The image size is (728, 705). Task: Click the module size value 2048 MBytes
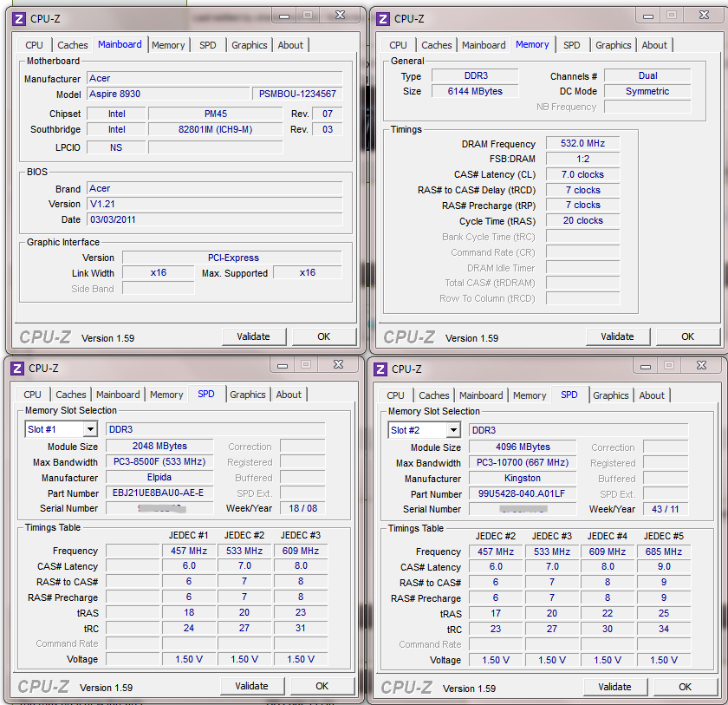coord(159,446)
